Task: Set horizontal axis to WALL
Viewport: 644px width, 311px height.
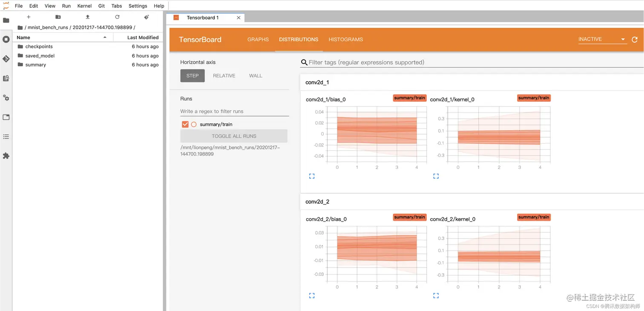Action: 256,76
